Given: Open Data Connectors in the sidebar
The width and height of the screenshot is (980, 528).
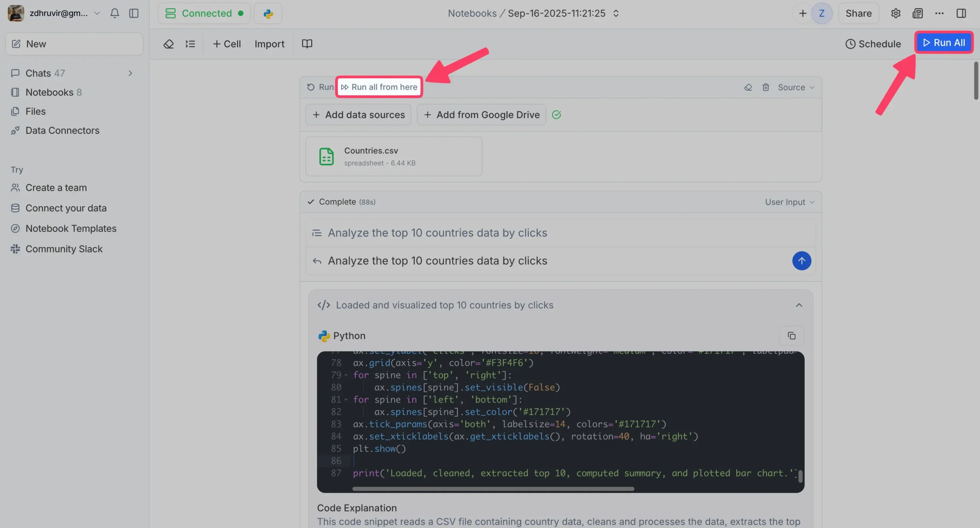Looking at the screenshot, I should tap(62, 130).
